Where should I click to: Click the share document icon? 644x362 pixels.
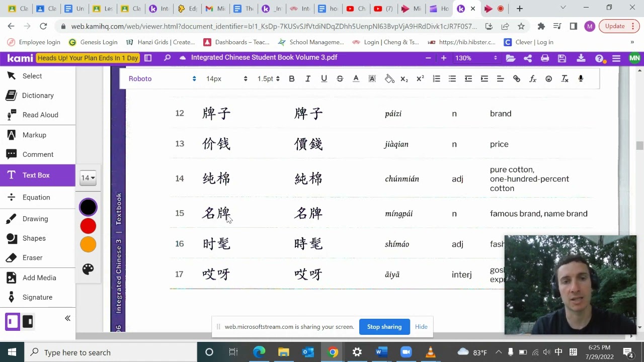(x=528, y=58)
